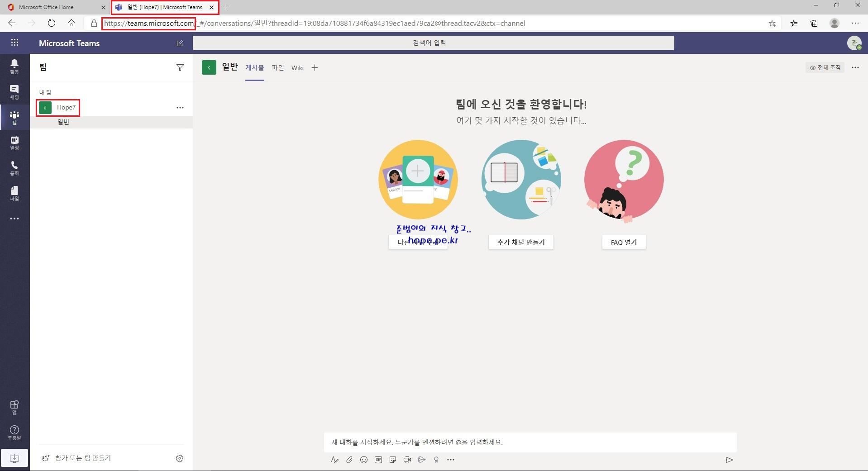The width and height of the screenshot is (868, 471).
Task: Click FAQ 열기 button
Action: [624, 242]
